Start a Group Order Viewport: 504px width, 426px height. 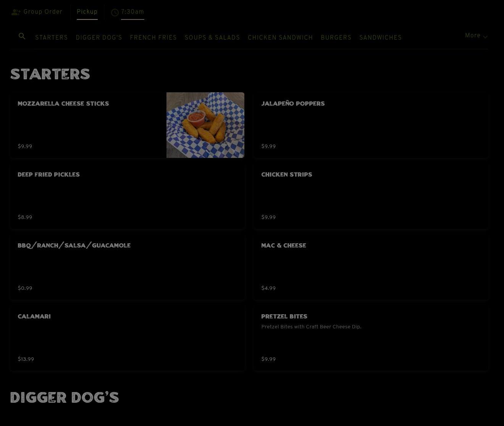click(43, 12)
